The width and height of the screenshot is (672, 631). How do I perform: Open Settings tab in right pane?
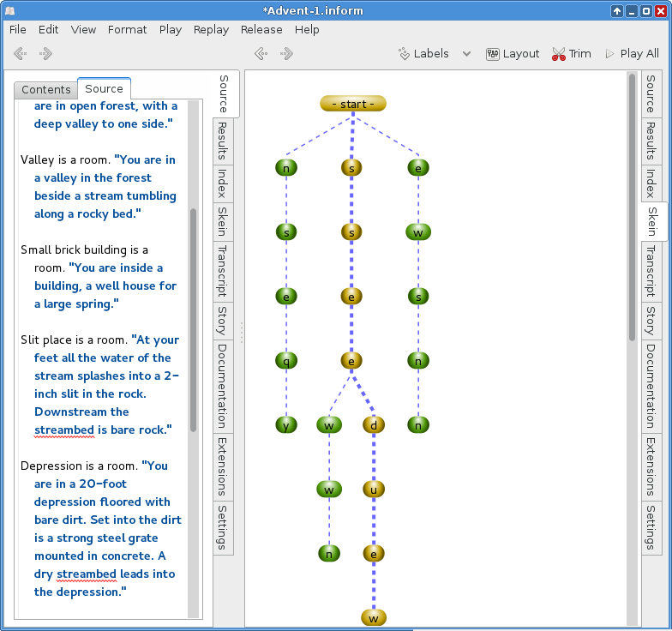tap(651, 528)
